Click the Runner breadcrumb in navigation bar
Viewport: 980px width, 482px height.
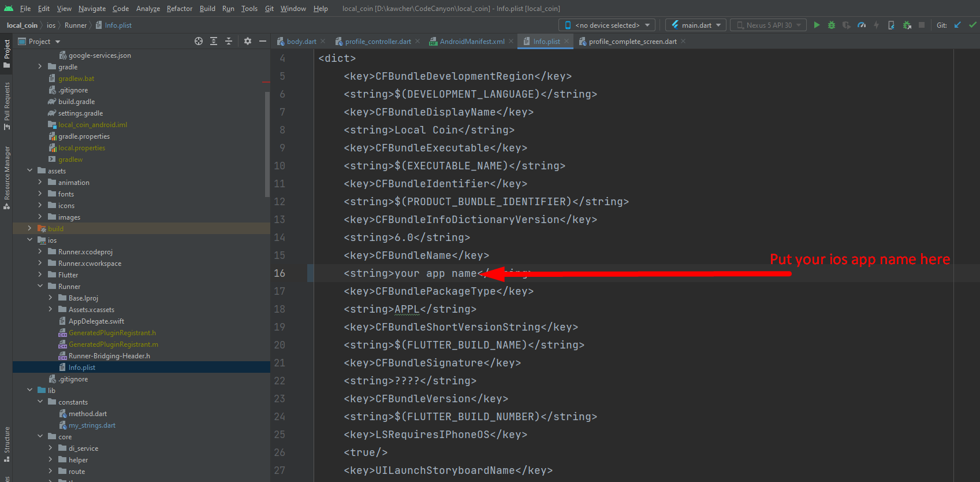(x=76, y=25)
